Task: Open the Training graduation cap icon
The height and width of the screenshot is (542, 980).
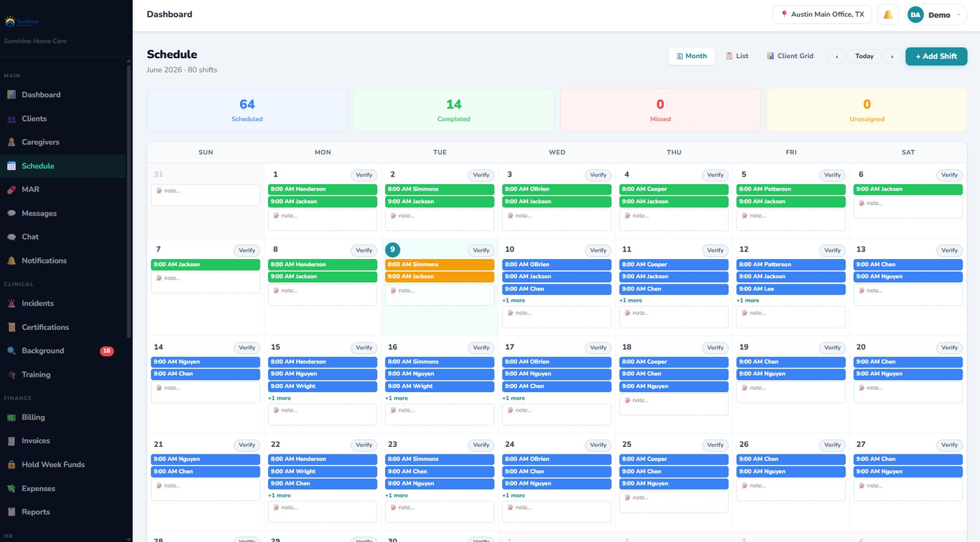Action: 11,375
